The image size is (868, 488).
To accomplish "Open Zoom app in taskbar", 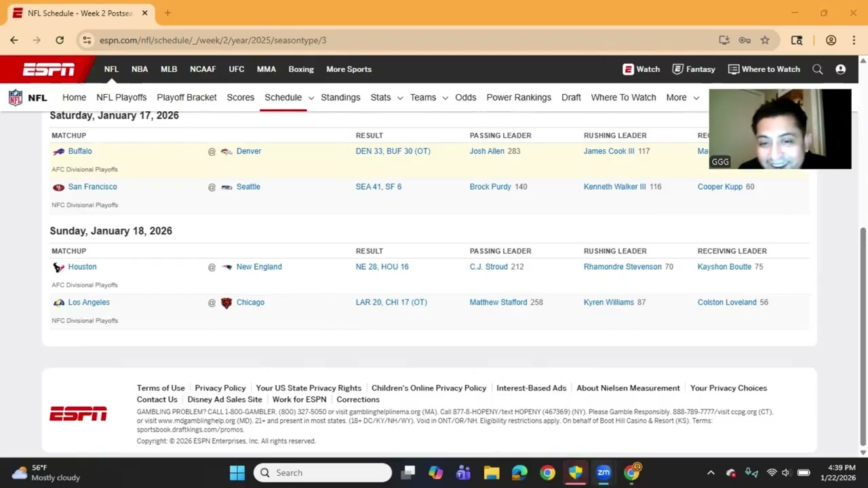I will 604,472.
